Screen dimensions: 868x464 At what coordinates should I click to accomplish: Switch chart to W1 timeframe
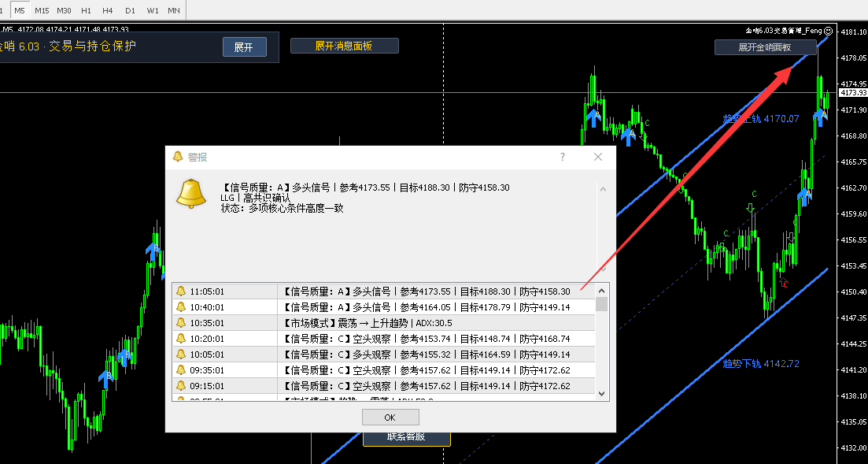click(x=153, y=10)
